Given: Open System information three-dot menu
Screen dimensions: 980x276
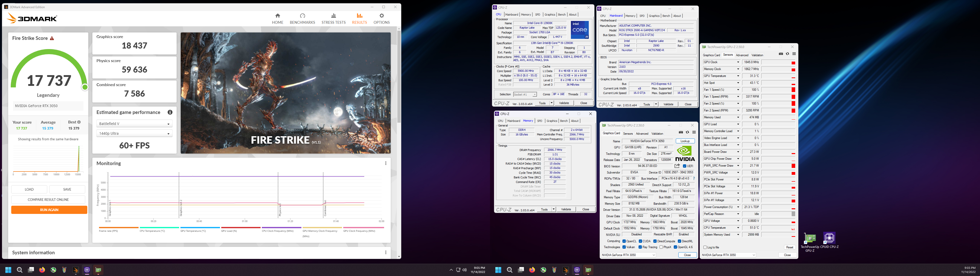Looking at the screenshot, I should [x=386, y=252].
